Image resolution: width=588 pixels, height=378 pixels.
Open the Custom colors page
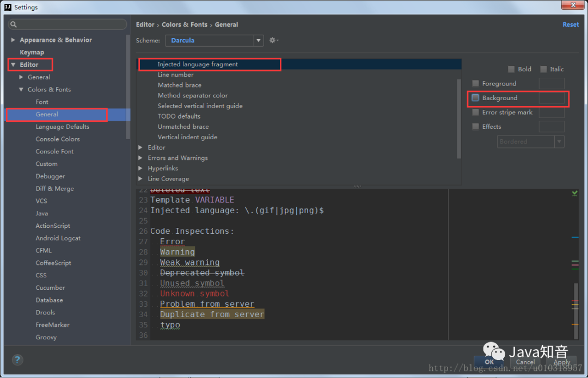pos(46,164)
